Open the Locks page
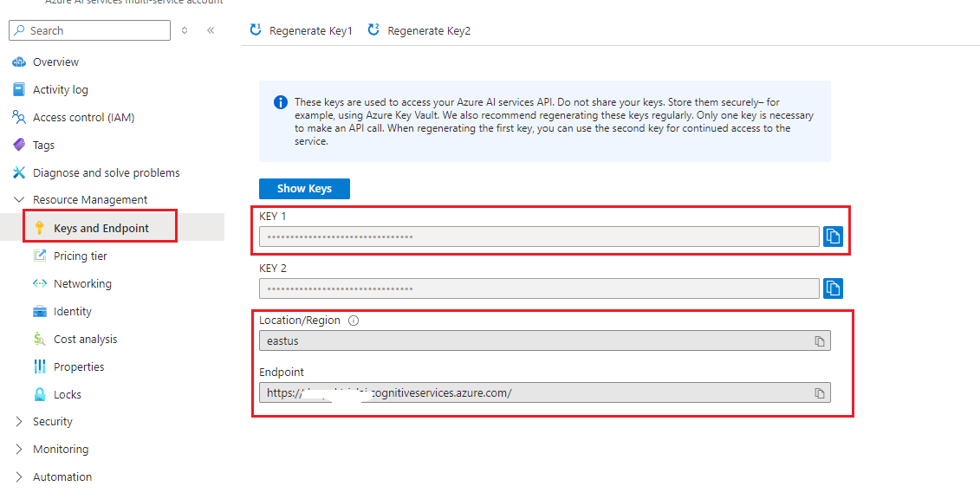 (68, 394)
